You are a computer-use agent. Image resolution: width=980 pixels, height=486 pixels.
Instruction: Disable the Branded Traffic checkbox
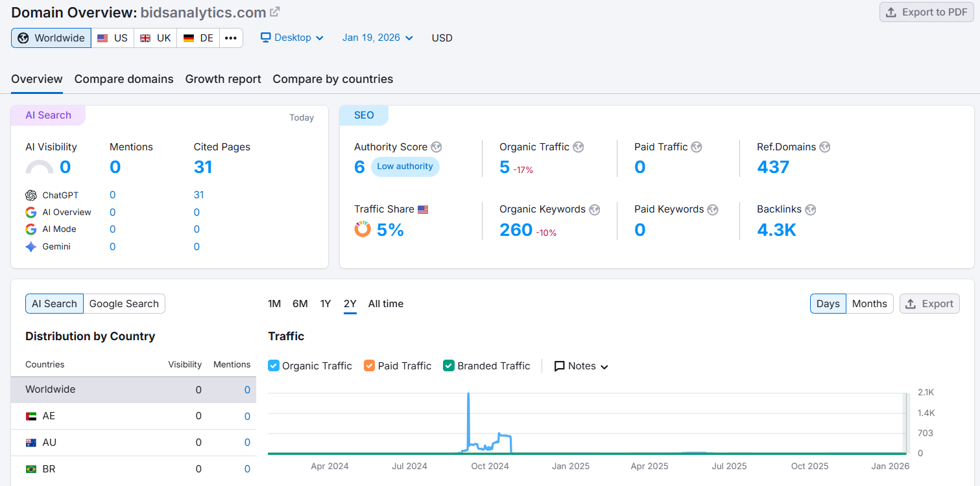click(449, 366)
